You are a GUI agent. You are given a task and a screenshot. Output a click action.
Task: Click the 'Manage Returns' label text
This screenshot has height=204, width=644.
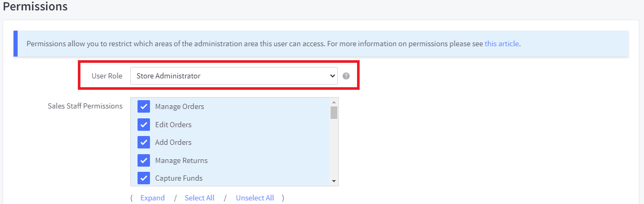click(181, 160)
